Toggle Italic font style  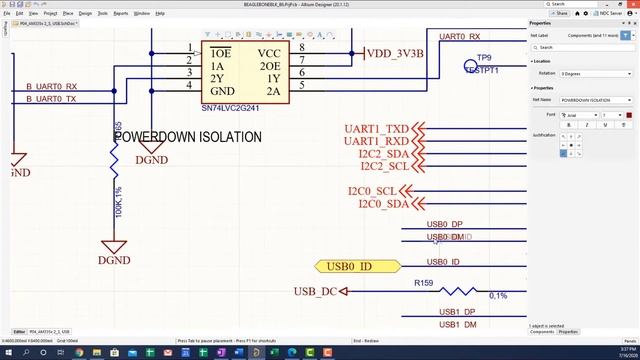[x=587, y=125]
